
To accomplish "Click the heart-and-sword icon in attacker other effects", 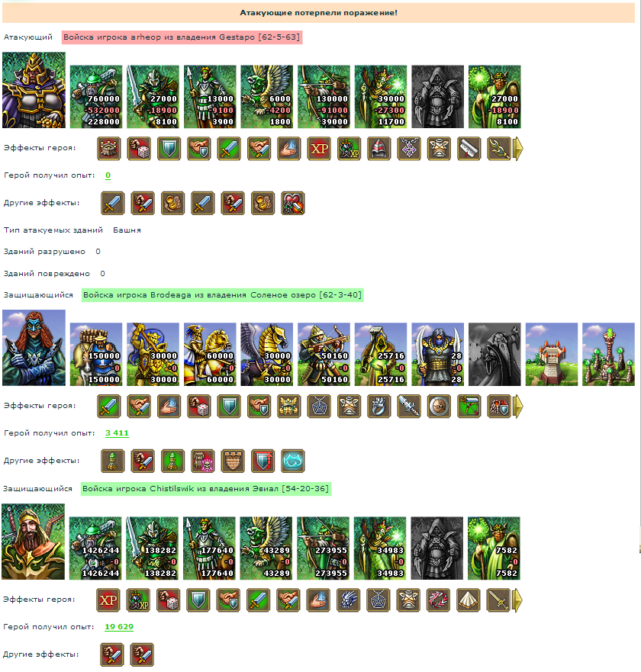I will [x=292, y=203].
